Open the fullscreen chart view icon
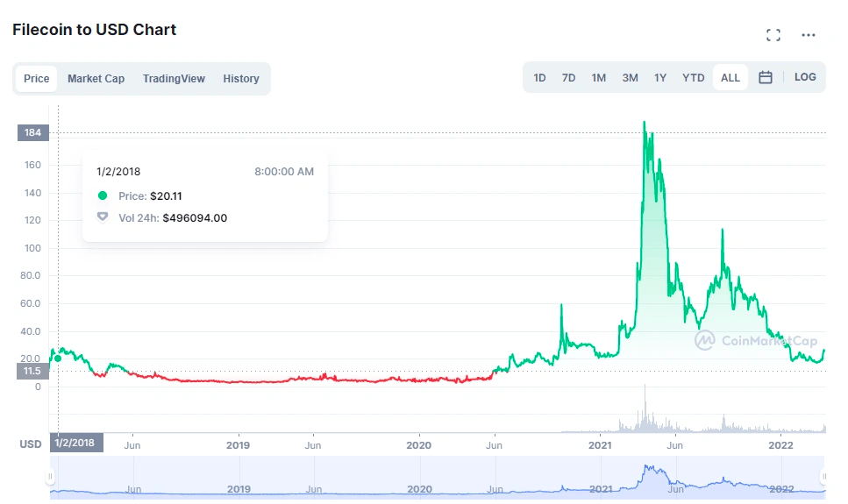848x504 pixels. click(x=773, y=35)
